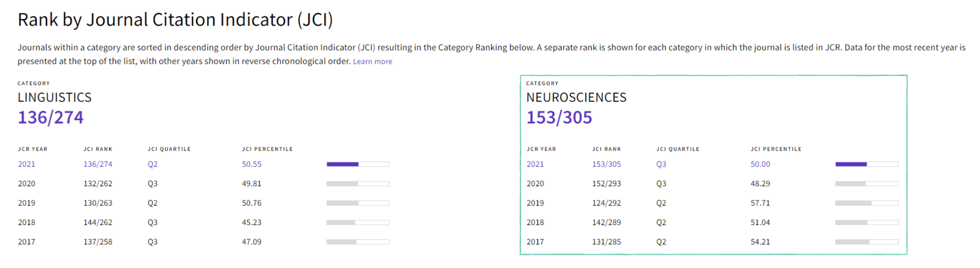980x268 pixels.
Task: Click the large 136/274 Linguistics heading
Action: [51, 118]
